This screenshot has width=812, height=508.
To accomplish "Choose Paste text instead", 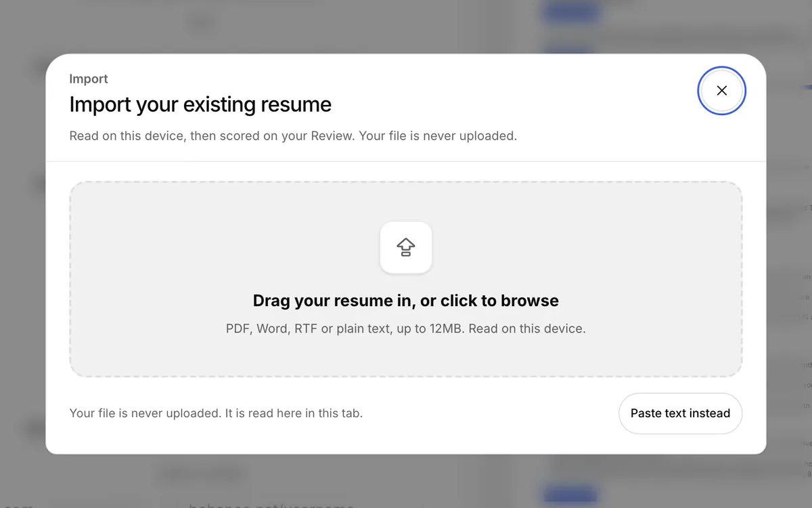I will (680, 413).
